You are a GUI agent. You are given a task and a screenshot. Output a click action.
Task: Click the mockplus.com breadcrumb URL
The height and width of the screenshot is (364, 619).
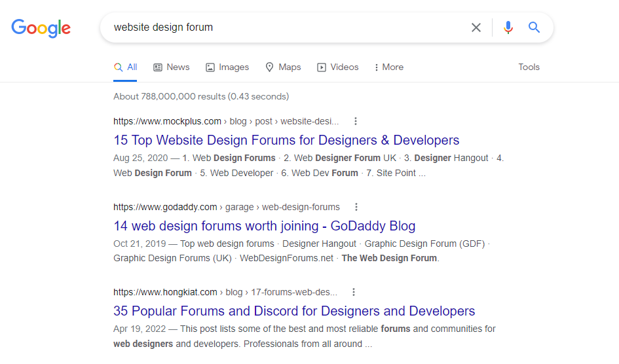(x=226, y=121)
